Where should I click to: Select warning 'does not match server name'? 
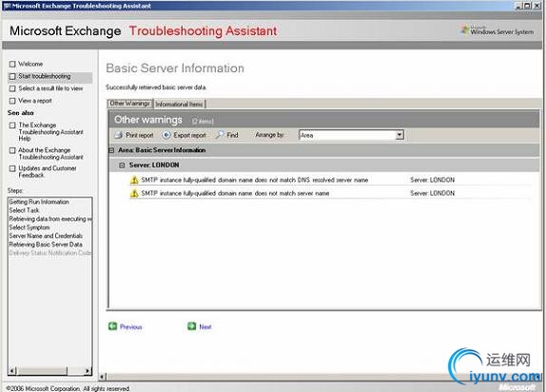click(235, 193)
